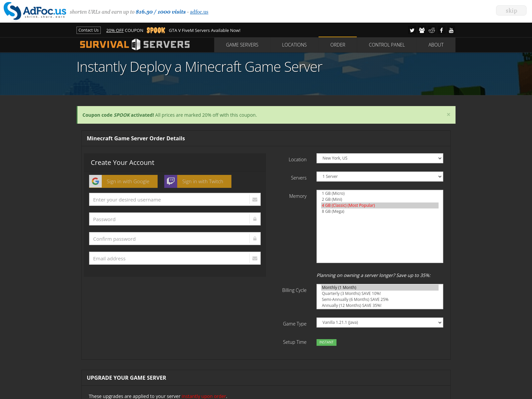Click the INSTANT setup time badge

click(327, 342)
